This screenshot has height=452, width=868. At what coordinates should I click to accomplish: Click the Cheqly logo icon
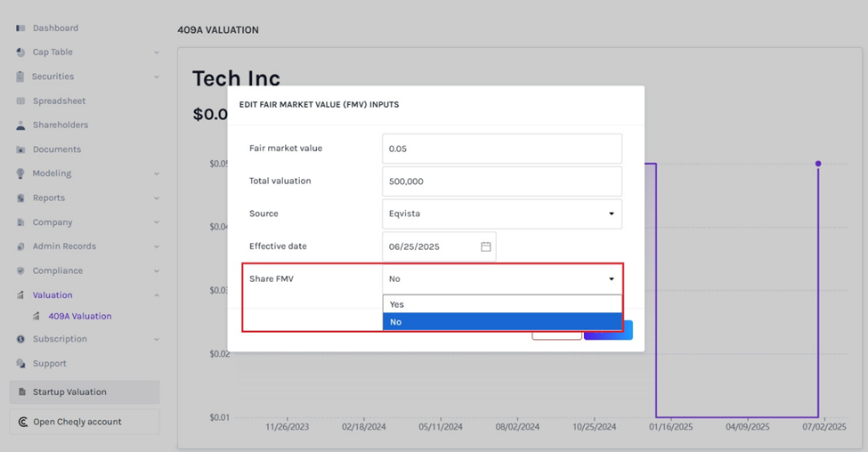click(x=22, y=422)
